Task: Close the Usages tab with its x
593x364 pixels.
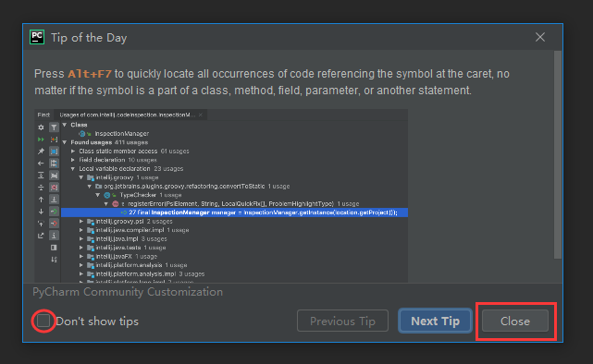Action: click(x=201, y=115)
